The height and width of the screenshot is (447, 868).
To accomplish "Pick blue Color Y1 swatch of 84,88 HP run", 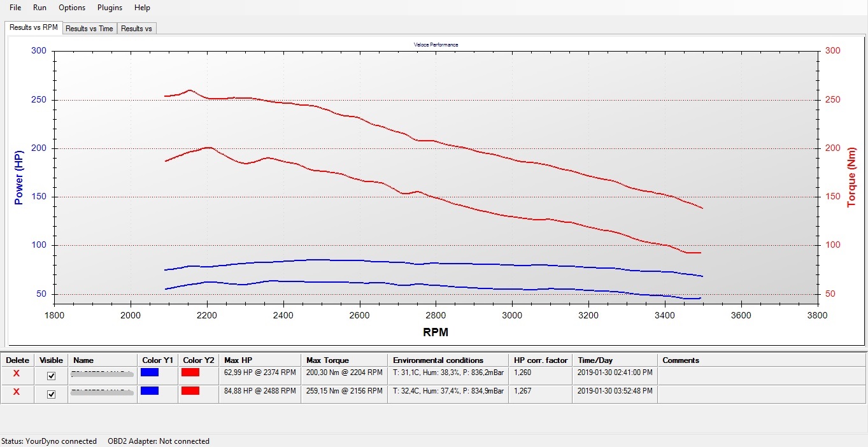I will click(x=150, y=390).
